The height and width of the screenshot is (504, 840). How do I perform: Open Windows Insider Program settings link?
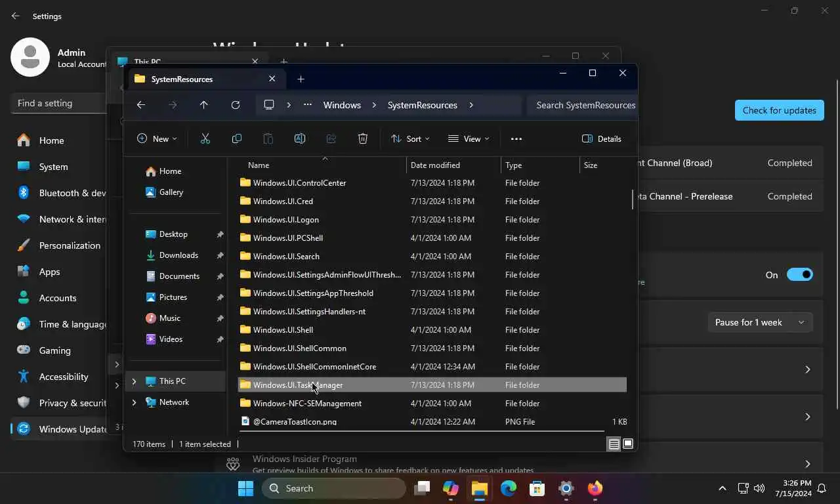tap(304, 459)
